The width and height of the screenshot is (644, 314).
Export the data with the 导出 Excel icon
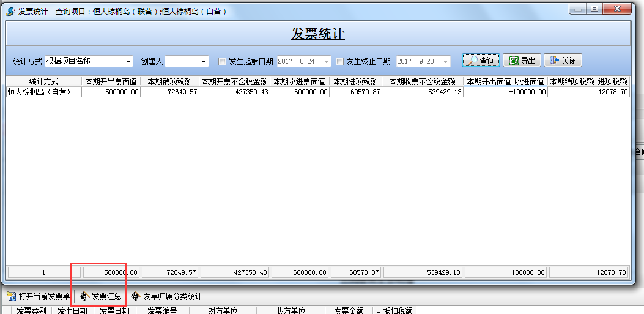(522, 61)
